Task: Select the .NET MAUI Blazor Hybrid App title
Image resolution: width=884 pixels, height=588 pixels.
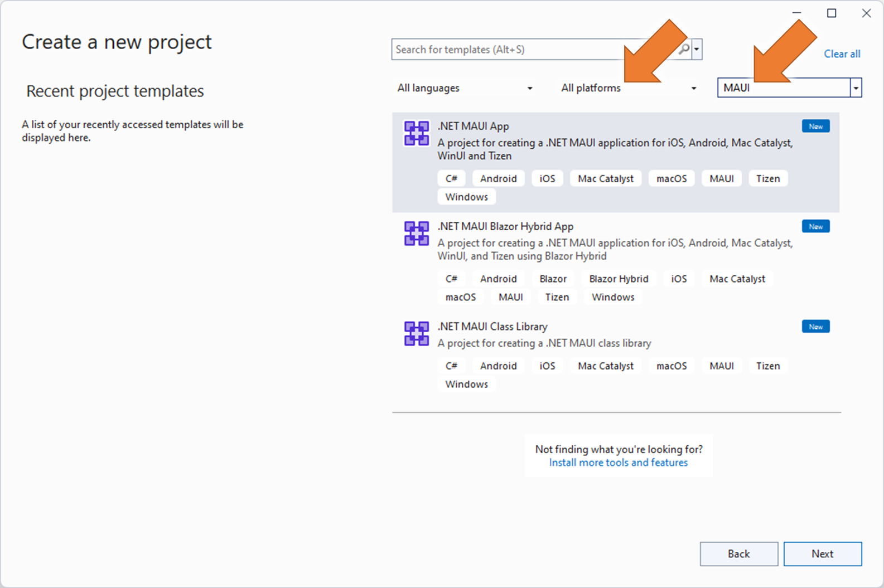Action: pos(505,227)
